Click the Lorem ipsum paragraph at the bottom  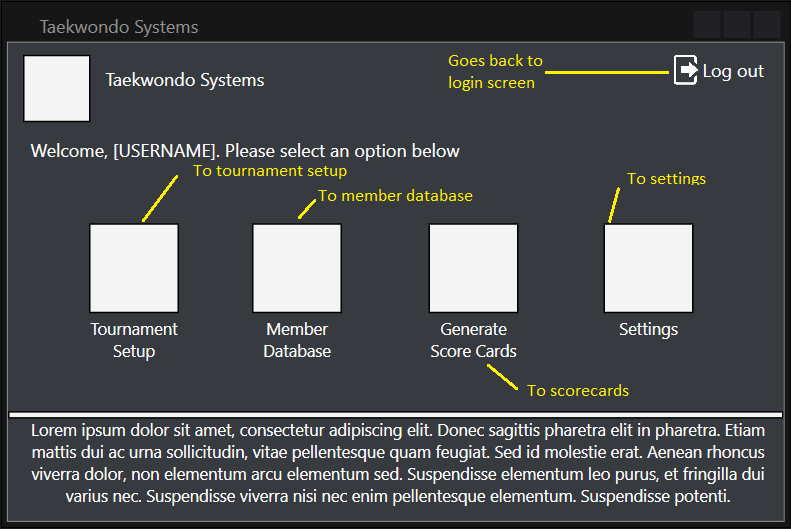[397, 463]
